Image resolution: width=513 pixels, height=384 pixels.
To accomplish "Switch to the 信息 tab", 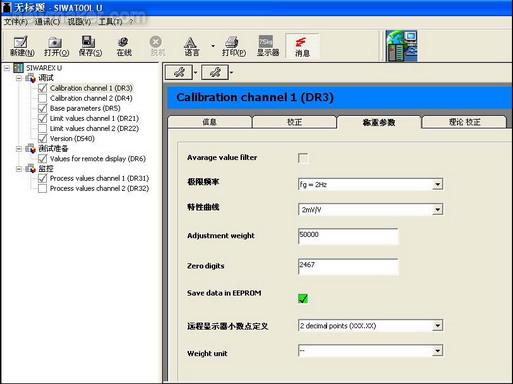I will tap(210, 122).
